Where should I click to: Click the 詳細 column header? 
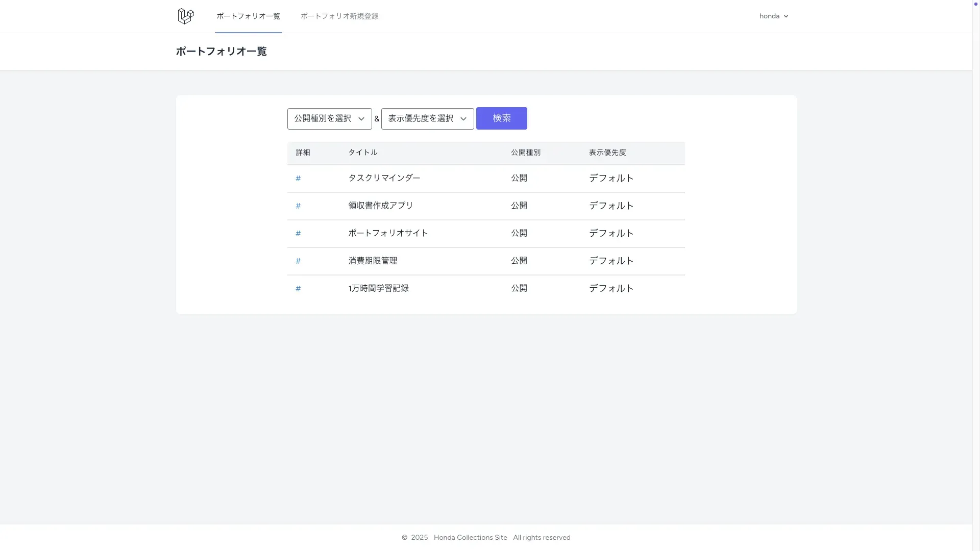[302, 152]
